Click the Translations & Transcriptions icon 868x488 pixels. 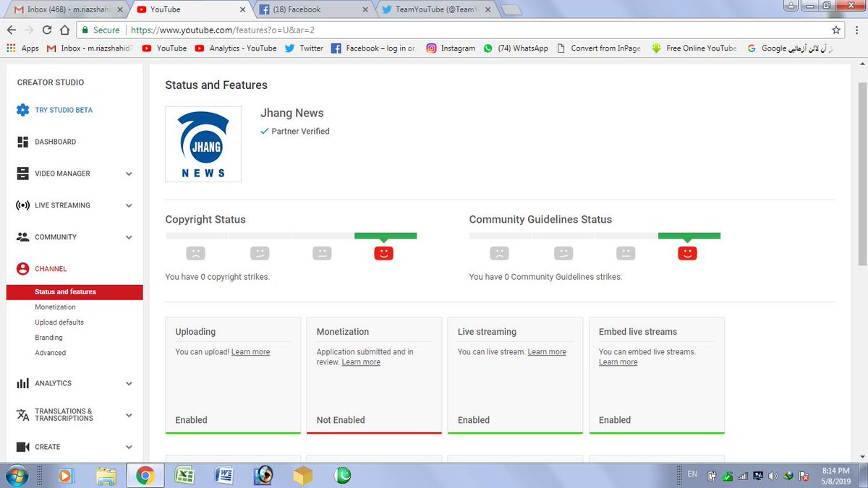[x=22, y=415]
